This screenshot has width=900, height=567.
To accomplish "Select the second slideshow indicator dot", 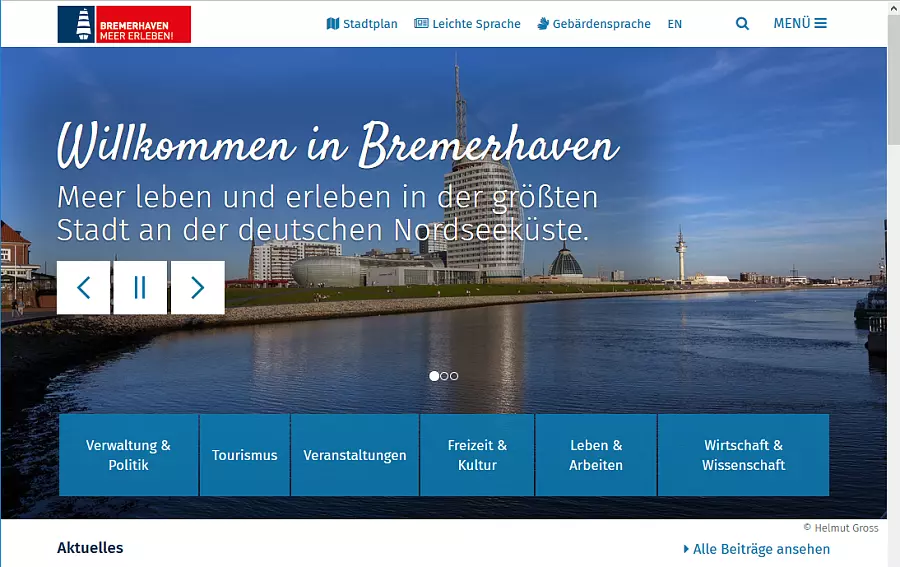I will click(x=444, y=376).
